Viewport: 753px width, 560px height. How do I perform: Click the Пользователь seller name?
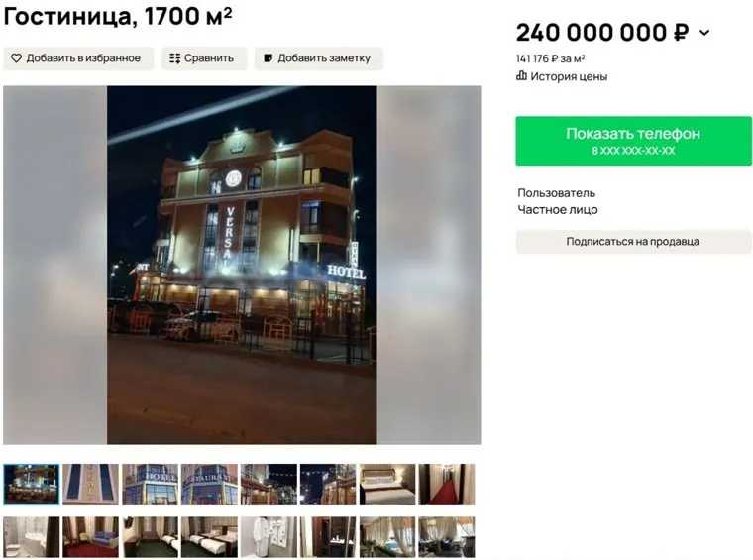[556, 193]
